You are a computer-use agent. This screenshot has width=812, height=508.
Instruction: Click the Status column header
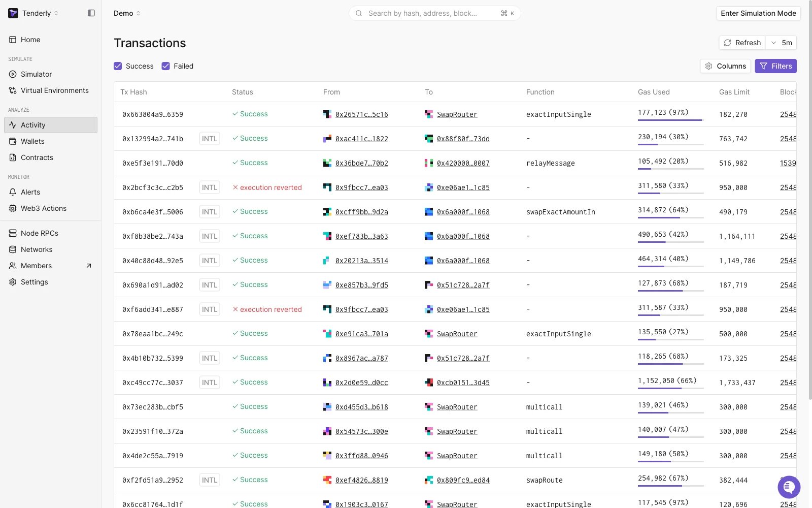[x=243, y=92]
